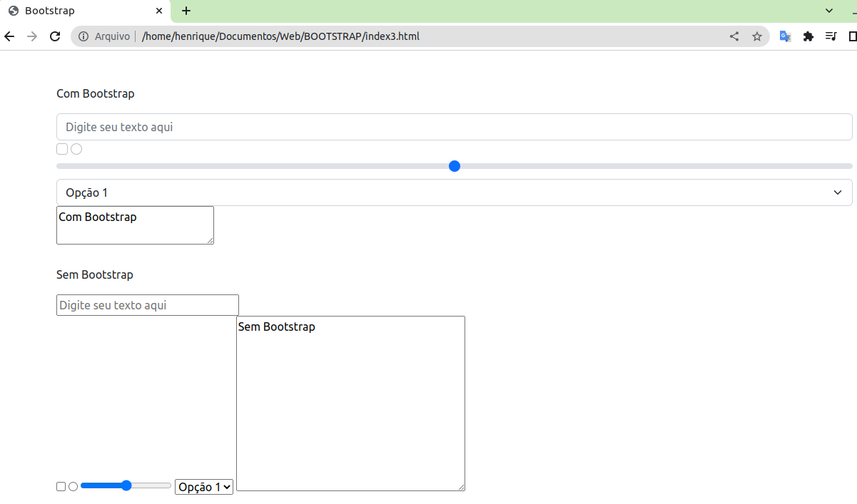Open the small native Opção 1 dropdown
The height and width of the screenshot is (504, 857).
pyautogui.click(x=204, y=487)
